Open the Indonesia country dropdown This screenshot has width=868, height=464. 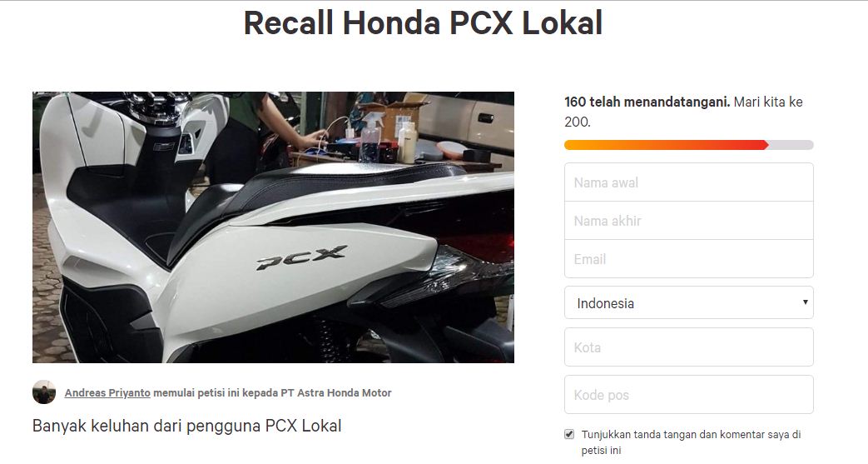click(688, 302)
